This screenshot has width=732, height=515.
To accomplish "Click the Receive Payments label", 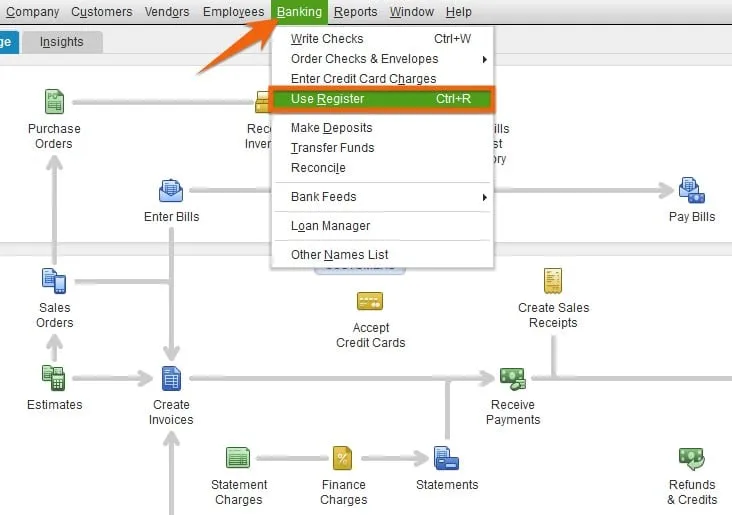I will (513, 412).
